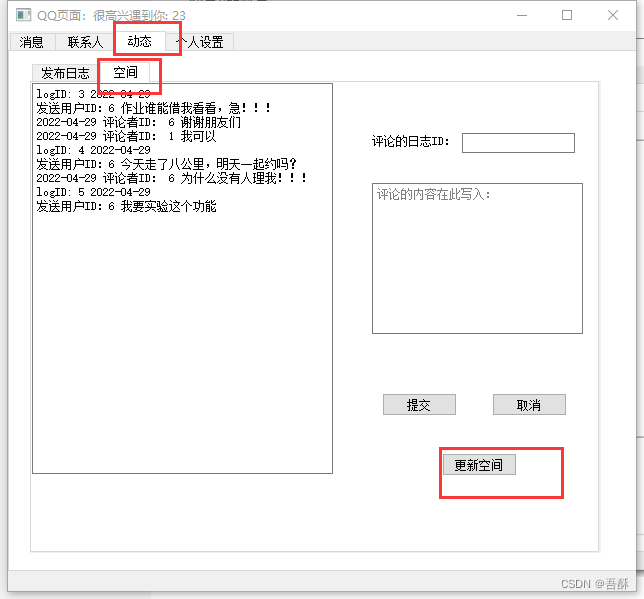Submit the comment with 提交 button
This screenshot has width=644, height=599.
419,405
